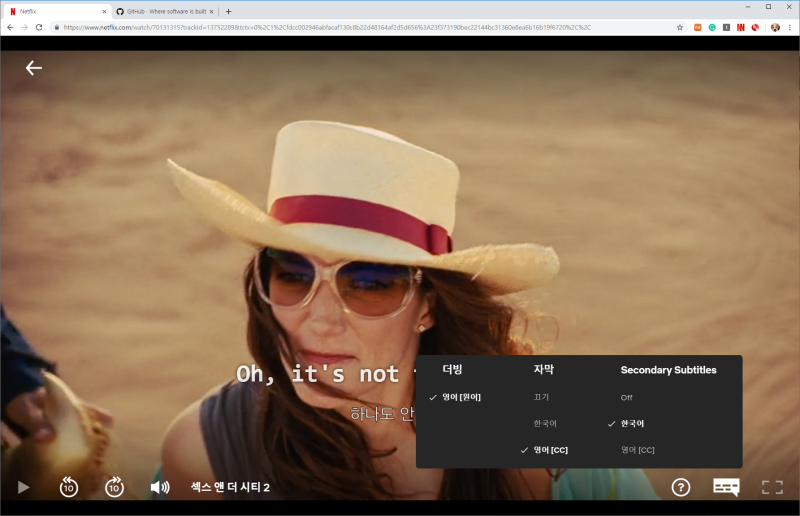800x516 pixels.
Task: Click the 섹스 앤 더 시티 2 title
Action: [230, 487]
